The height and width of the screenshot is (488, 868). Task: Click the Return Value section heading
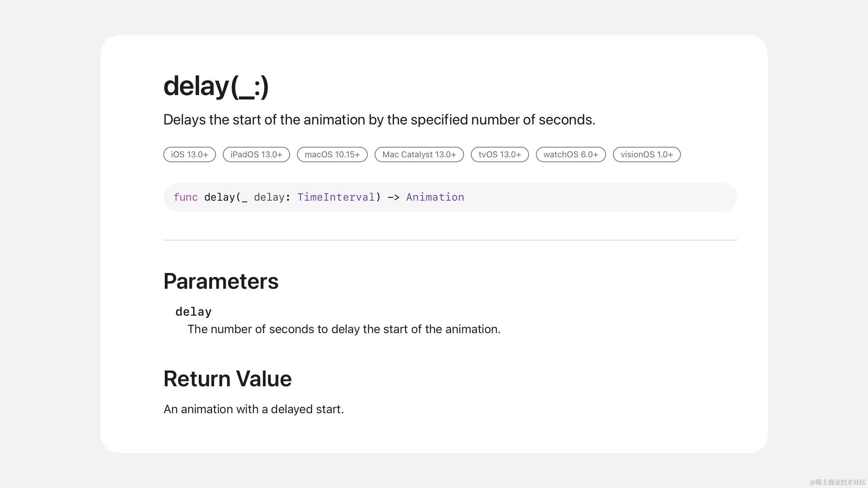coord(227,379)
